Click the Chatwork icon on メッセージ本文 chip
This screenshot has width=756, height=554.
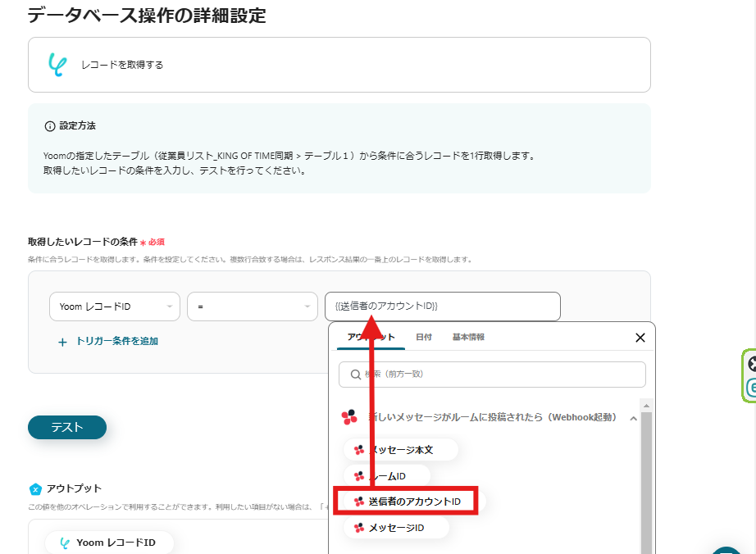click(358, 450)
